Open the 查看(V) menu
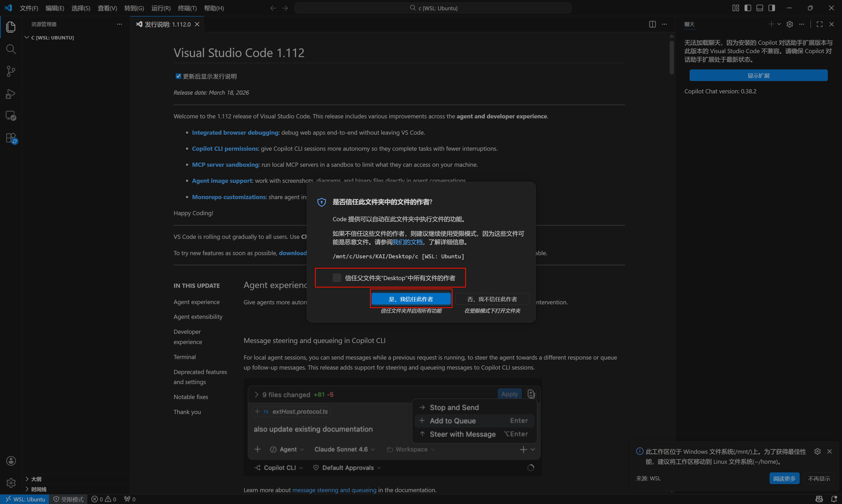 coord(107,8)
